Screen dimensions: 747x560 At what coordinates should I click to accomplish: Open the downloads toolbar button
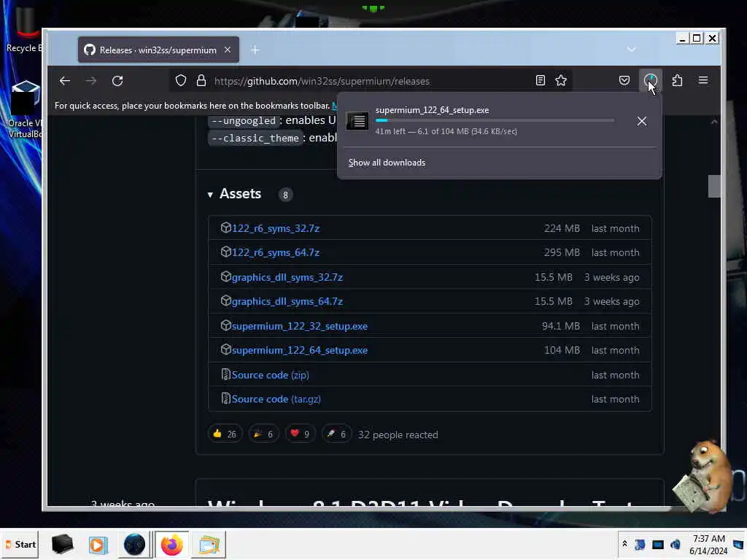(650, 80)
